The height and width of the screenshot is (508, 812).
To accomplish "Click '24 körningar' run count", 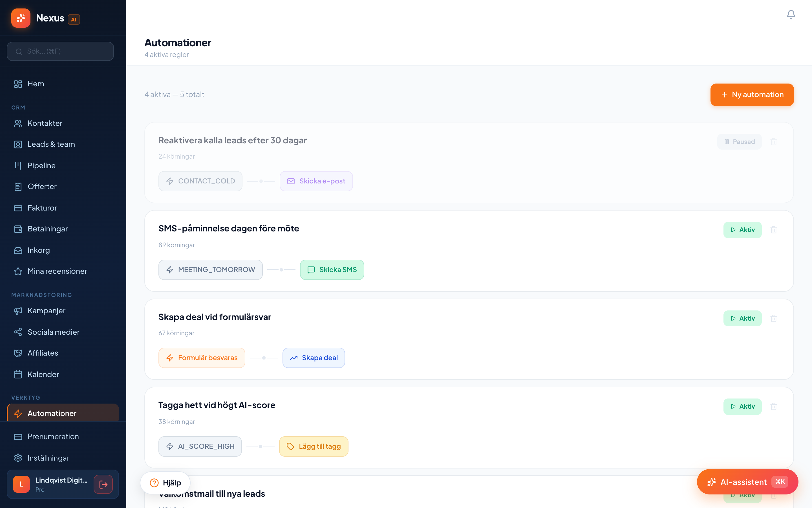I will click(x=176, y=157).
